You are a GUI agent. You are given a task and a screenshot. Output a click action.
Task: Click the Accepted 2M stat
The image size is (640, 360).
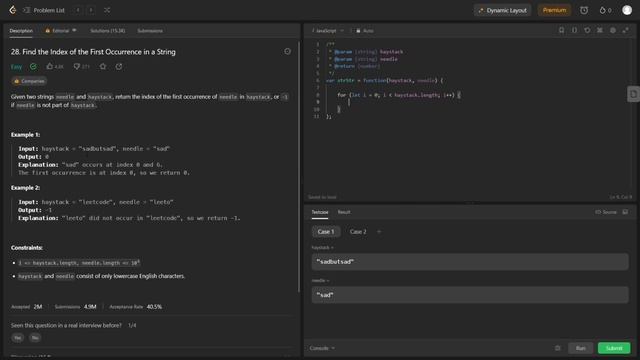pos(27,307)
